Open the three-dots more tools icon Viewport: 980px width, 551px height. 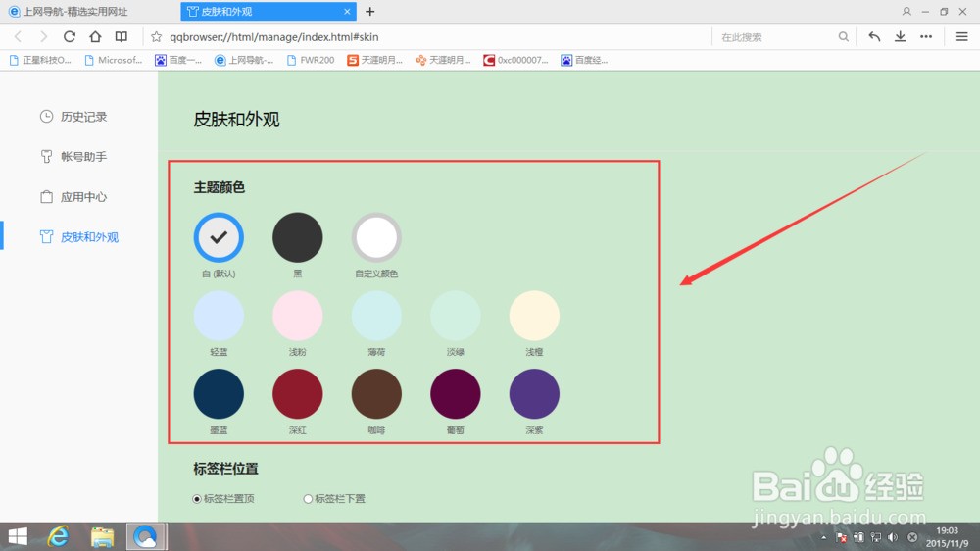point(926,37)
